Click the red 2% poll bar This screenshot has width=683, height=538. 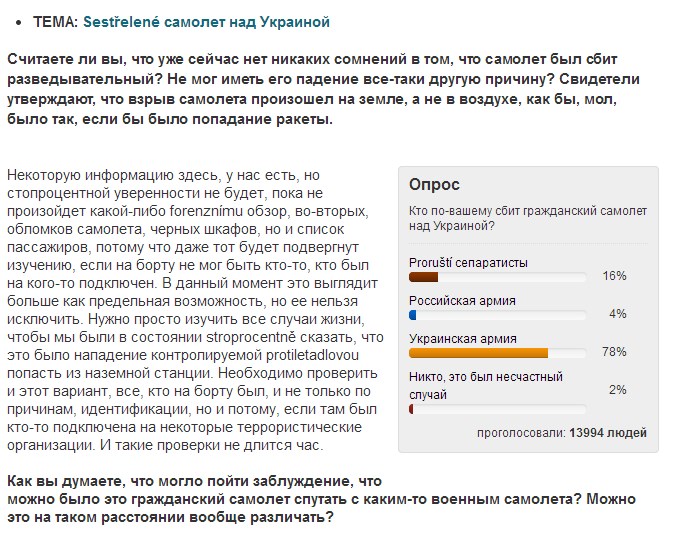click(411, 409)
